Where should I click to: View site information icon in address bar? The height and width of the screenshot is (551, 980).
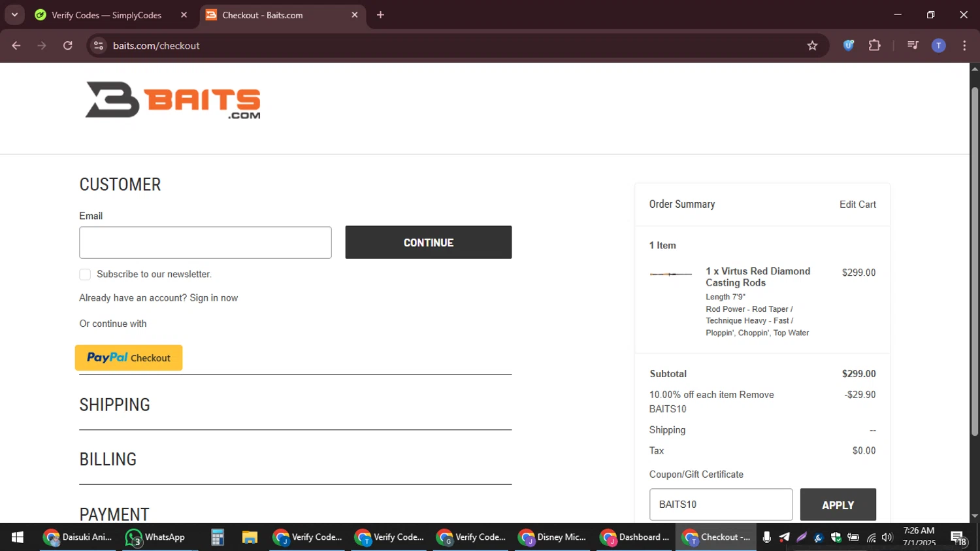tap(99, 46)
